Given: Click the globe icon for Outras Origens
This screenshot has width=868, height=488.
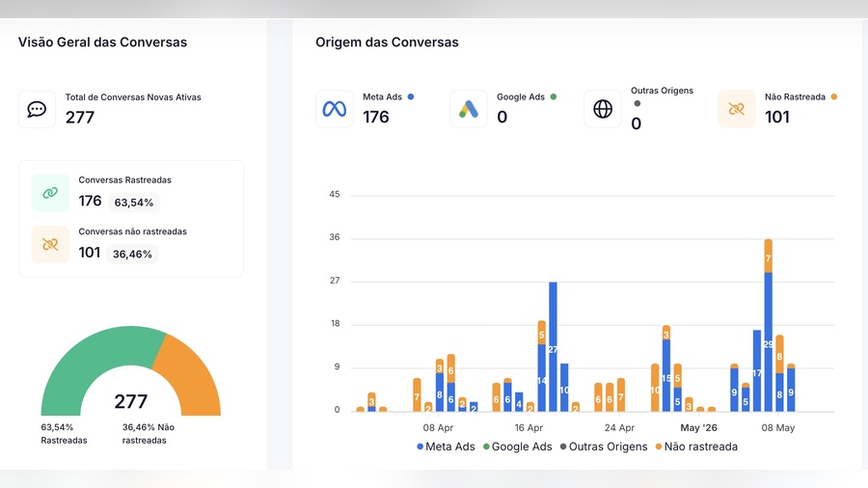Looking at the screenshot, I should click(x=603, y=109).
